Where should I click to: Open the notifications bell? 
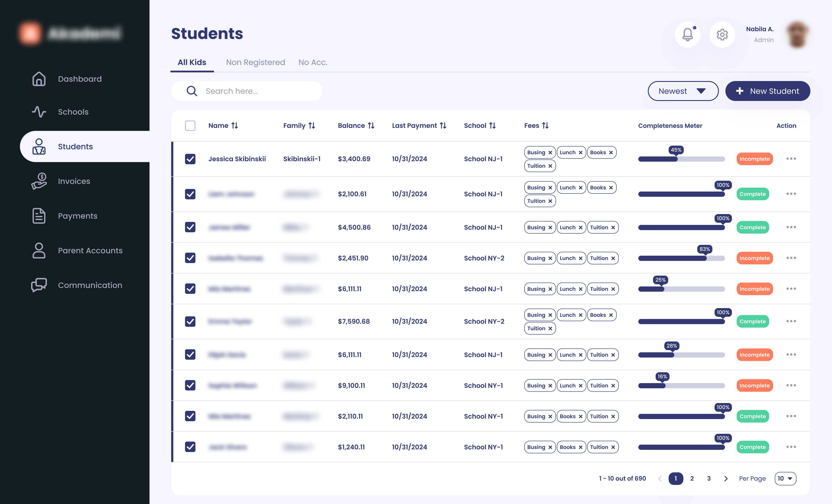pos(687,34)
